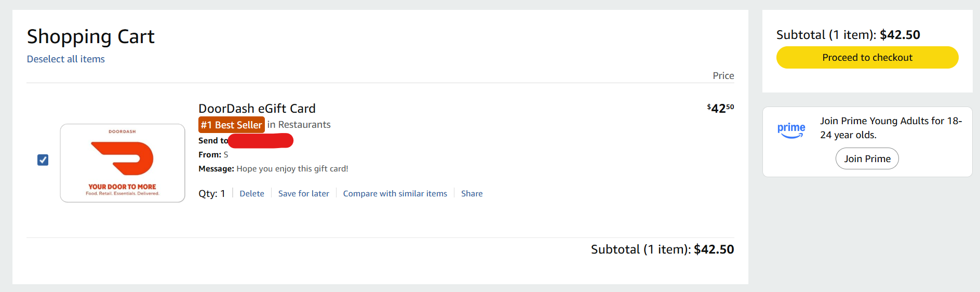Image resolution: width=980 pixels, height=292 pixels.
Task: Delete the DoorDash eGift Card from cart
Action: coord(252,194)
